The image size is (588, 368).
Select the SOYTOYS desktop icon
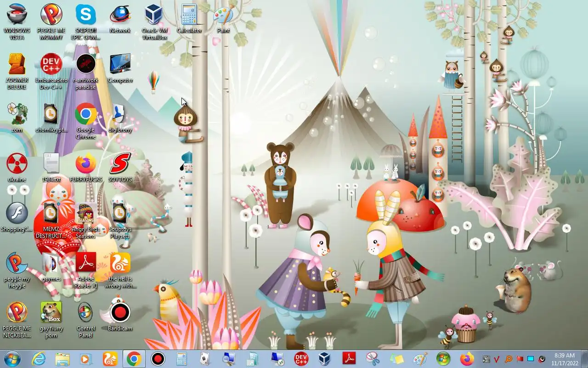pos(120,168)
